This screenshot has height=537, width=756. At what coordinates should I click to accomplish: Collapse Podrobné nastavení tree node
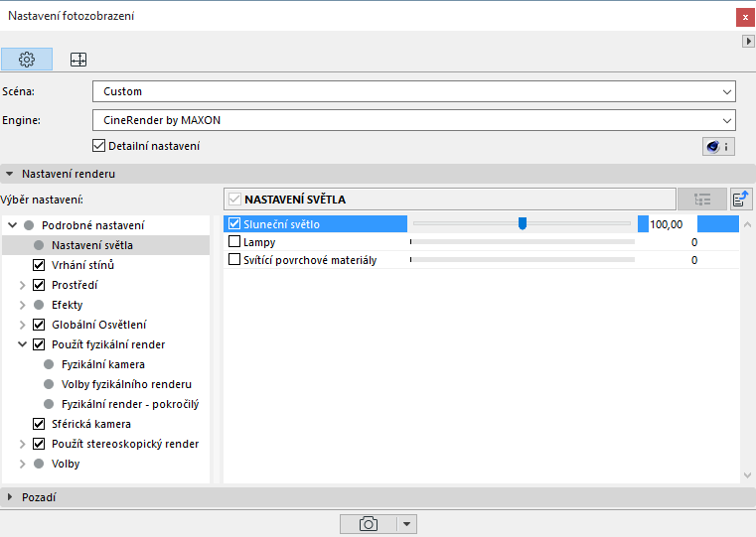coord(13,225)
